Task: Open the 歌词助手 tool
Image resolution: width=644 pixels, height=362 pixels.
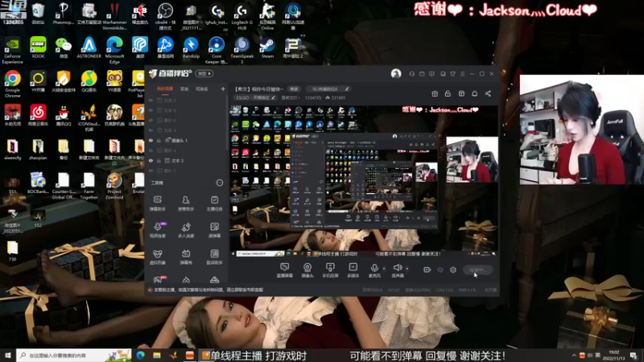Action: click(x=214, y=257)
